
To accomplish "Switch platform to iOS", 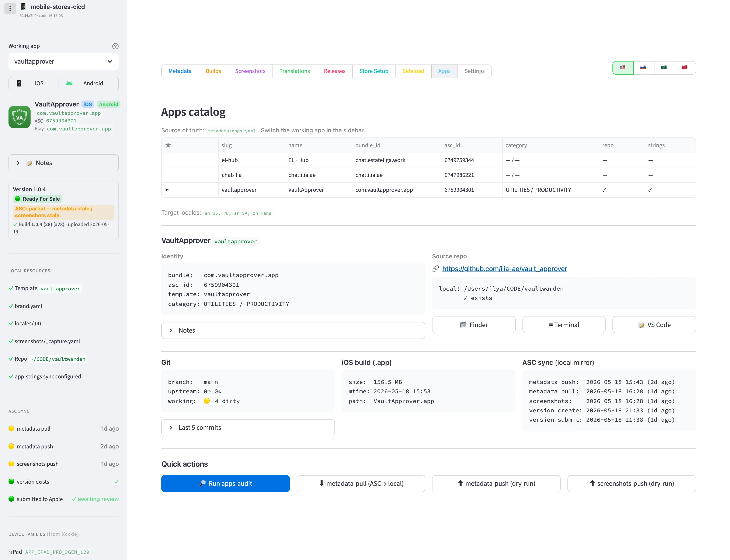I will (x=34, y=83).
